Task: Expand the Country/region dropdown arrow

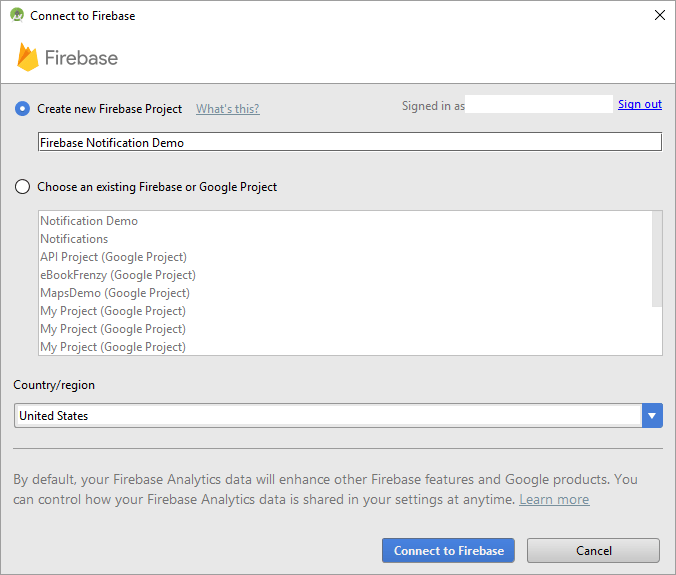Action: [652, 416]
